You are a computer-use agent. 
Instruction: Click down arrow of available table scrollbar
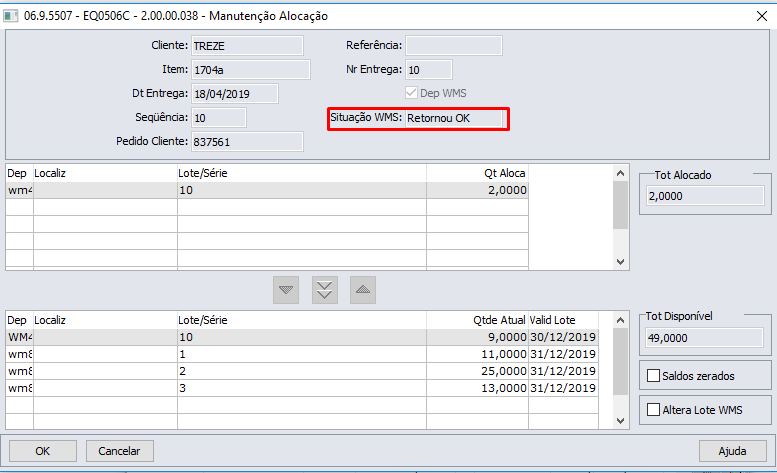point(620,420)
